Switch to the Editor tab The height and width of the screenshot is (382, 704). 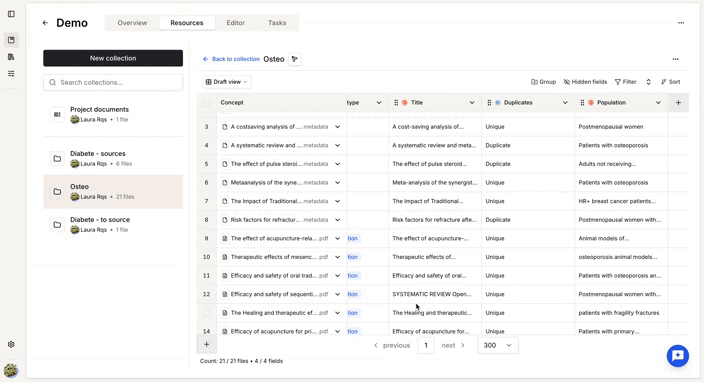point(235,23)
